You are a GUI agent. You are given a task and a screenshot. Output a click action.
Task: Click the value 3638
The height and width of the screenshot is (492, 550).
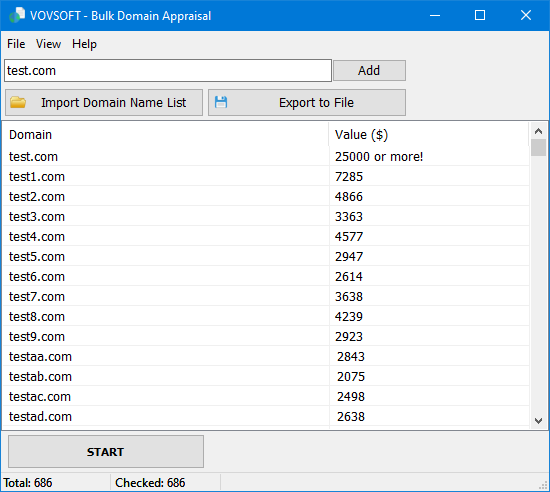click(349, 296)
